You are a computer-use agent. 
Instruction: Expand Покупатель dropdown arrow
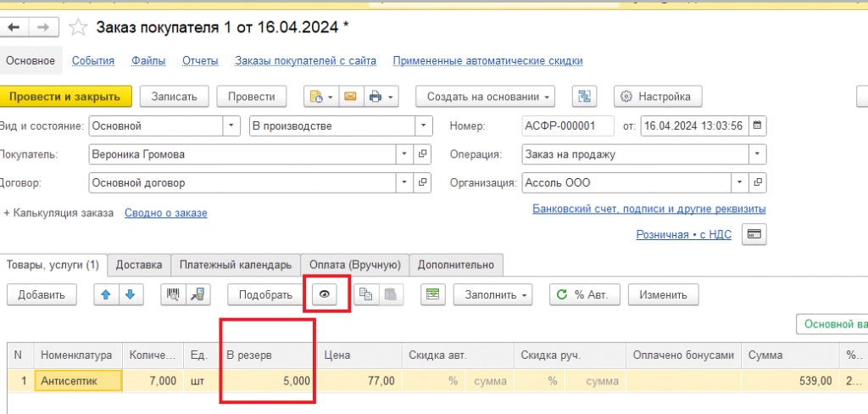(x=404, y=154)
